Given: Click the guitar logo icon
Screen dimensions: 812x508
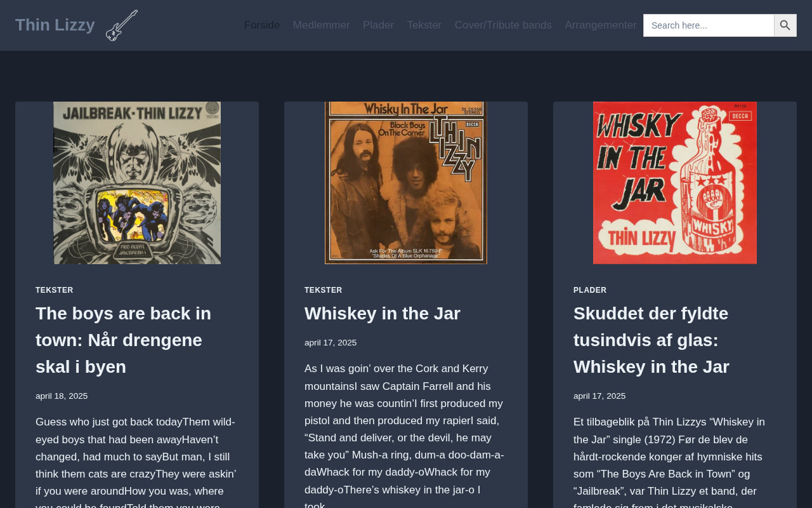Looking at the screenshot, I should [122, 25].
